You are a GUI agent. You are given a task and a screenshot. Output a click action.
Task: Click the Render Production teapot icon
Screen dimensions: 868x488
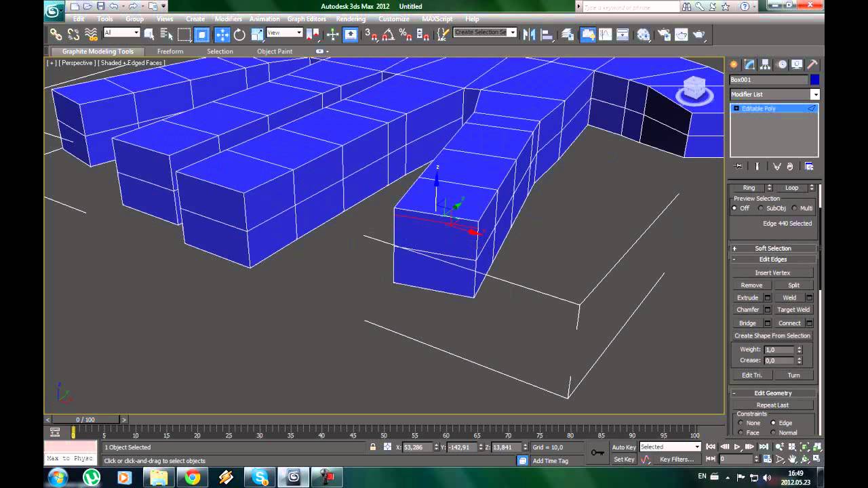click(699, 35)
